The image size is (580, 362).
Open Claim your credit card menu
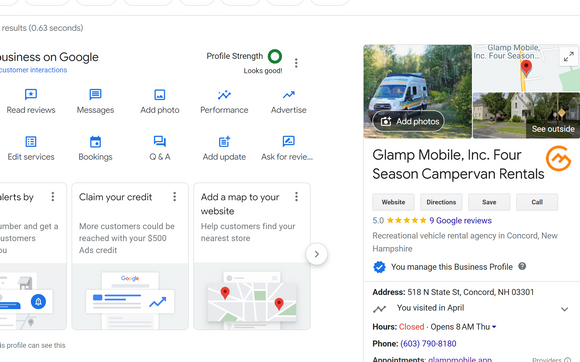175,197
